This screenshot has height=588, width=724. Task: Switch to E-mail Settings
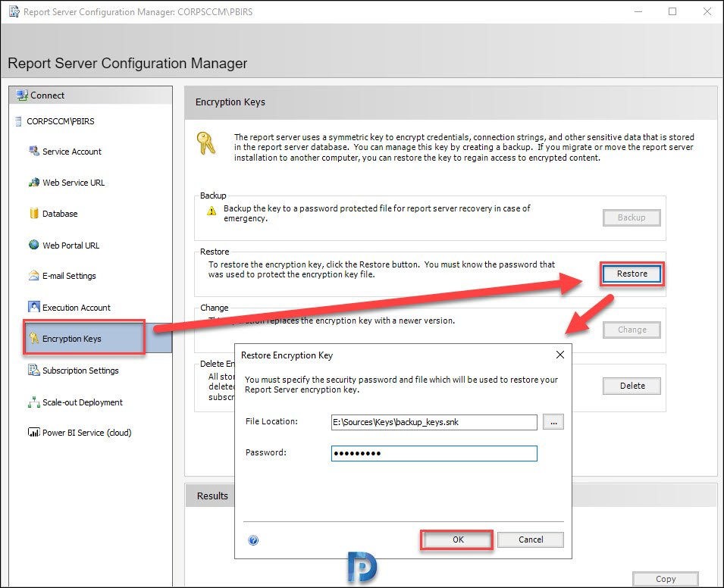click(69, 276)
